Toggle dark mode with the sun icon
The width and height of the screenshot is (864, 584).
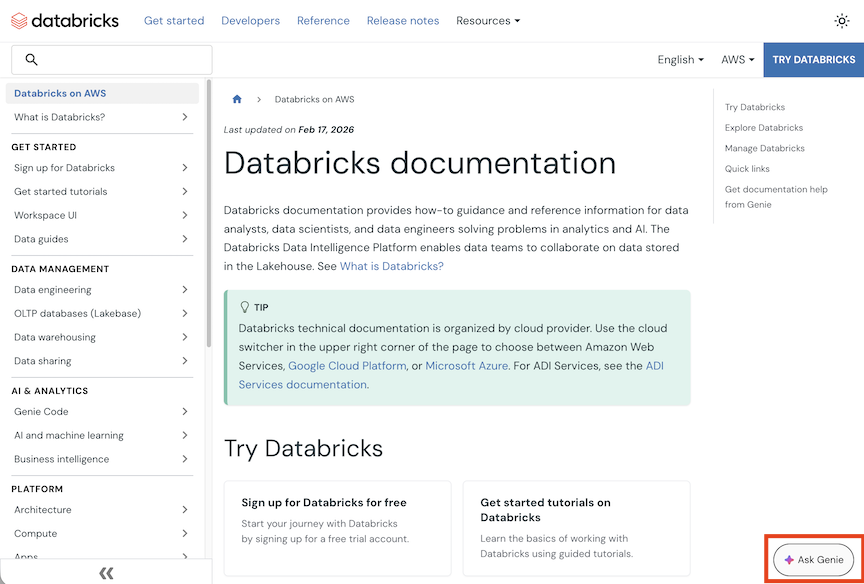[842, 20]
